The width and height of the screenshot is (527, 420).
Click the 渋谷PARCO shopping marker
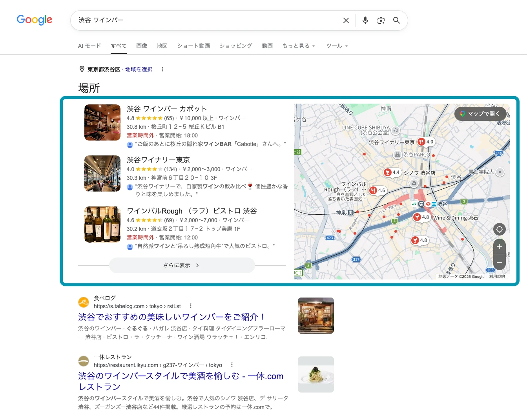pyautogui.click(x=398, y=155)
